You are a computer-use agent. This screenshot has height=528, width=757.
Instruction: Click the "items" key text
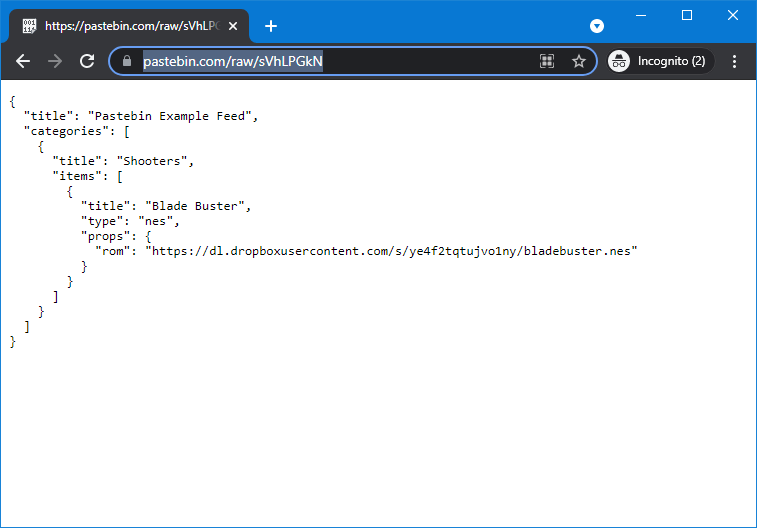point(77,176)
